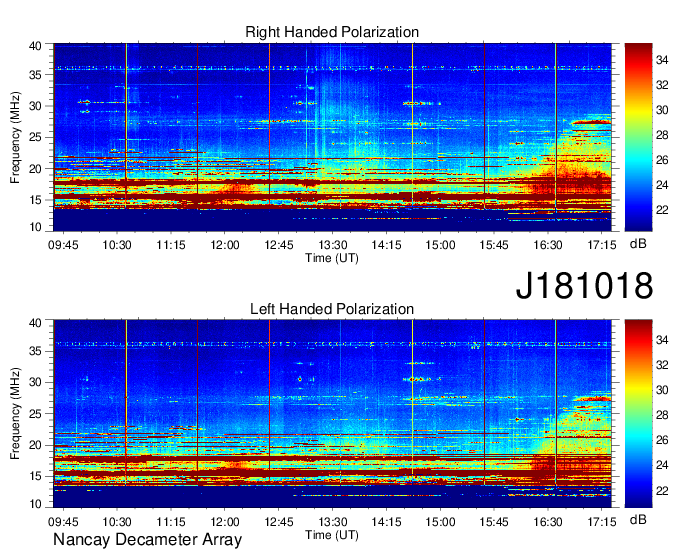This screenshot has height=552, width=680.
Task: Click the 13:30 time tick on Left Handed plot
Action: (x=333, y=521)
